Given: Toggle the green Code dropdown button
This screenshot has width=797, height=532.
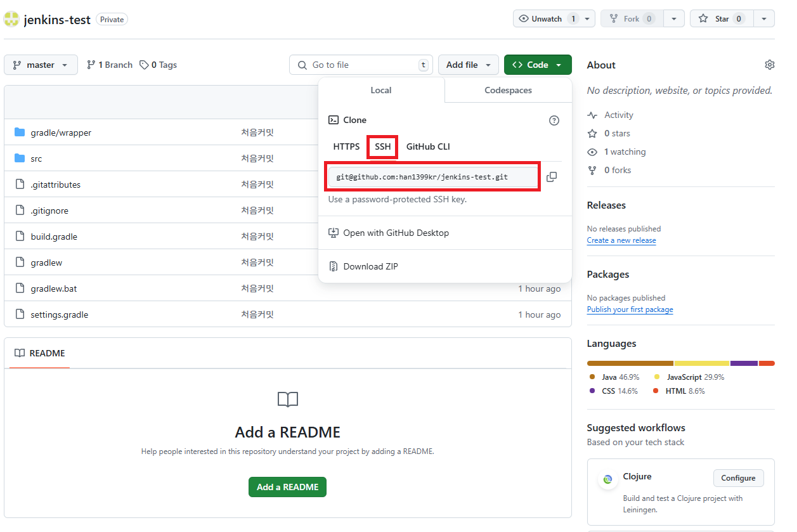Looking at the screenshot, I should pyautogui.click(x=538, y=65).
